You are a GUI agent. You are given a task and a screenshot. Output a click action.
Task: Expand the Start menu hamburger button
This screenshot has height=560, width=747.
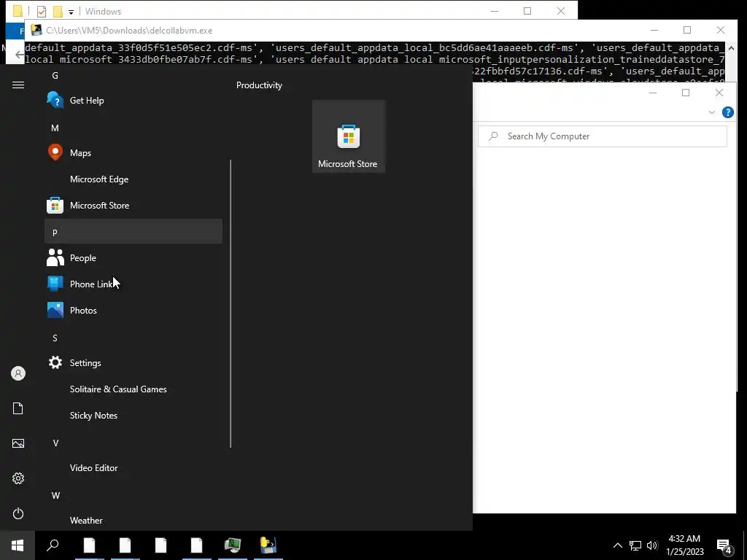[18, 85]
